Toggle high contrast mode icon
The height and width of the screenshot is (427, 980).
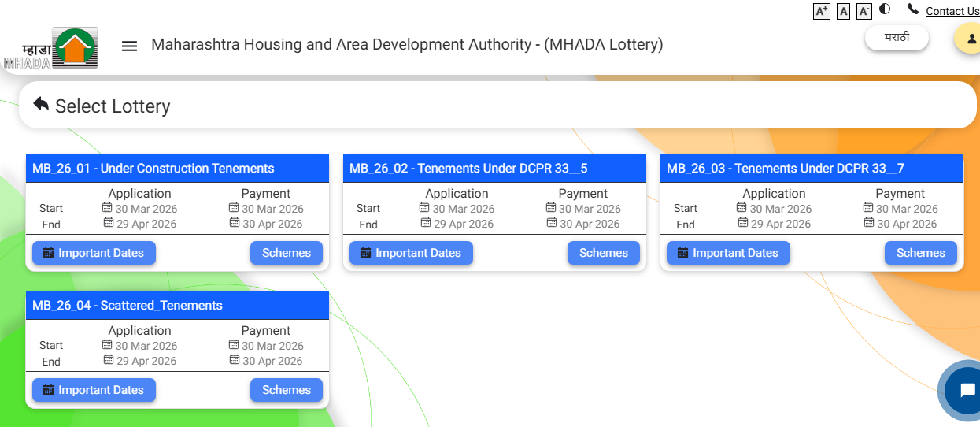click(x=885, y=9)
